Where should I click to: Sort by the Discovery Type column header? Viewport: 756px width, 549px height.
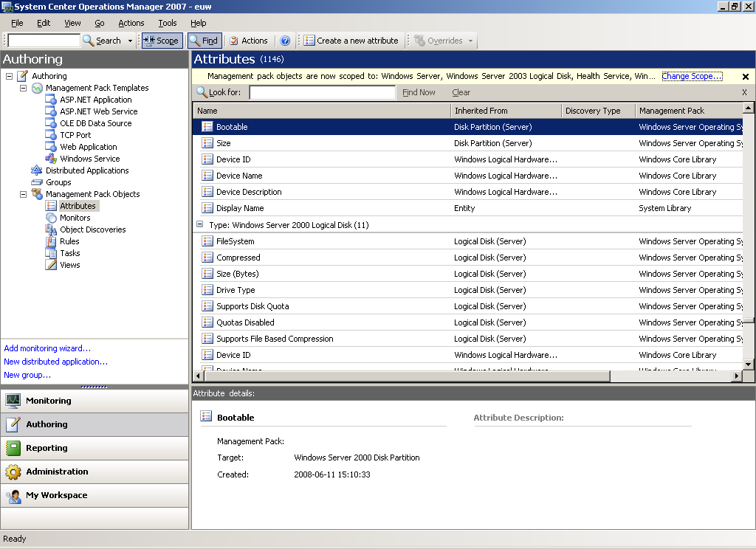[x=598, y=111]
